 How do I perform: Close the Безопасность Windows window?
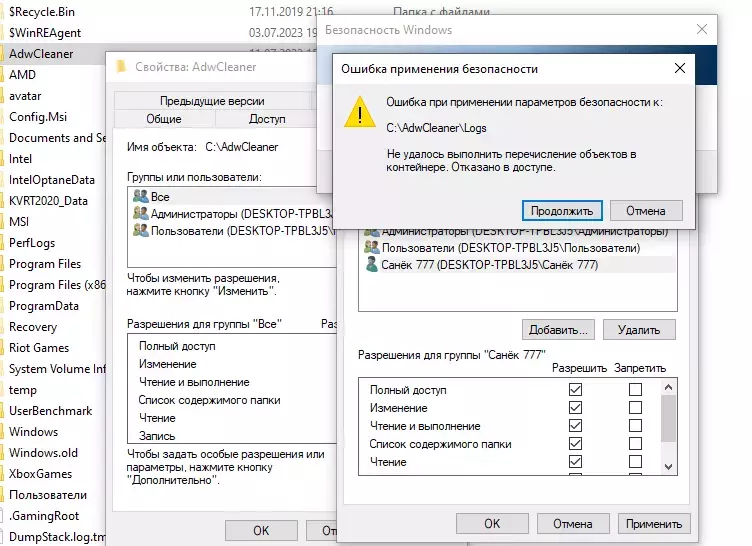(x=702, y=29)
